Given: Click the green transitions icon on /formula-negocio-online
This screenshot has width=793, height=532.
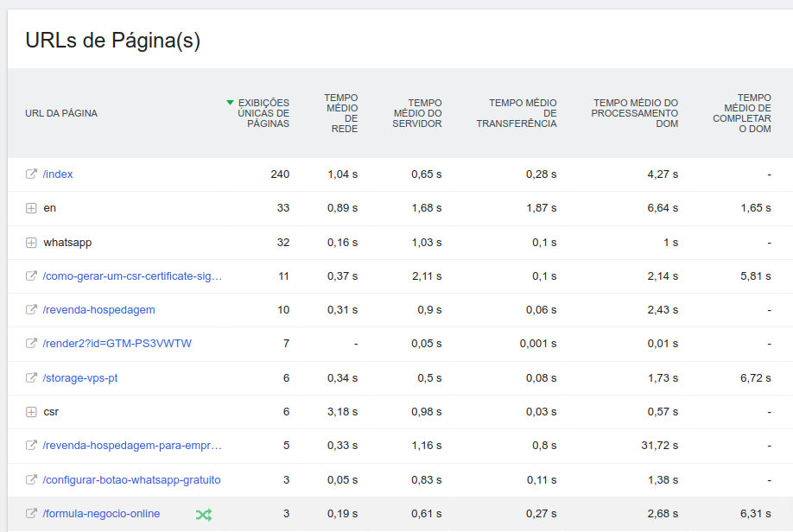Looking at the screenshot, I should (203, 514).
